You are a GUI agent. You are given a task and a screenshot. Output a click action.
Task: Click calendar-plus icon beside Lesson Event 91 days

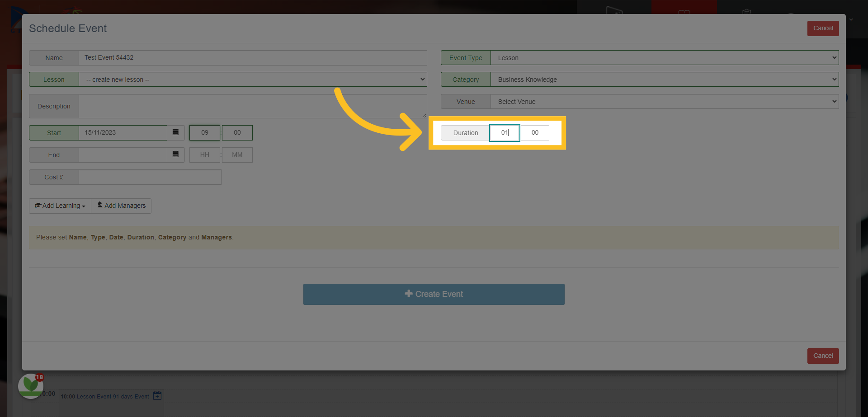157,396
